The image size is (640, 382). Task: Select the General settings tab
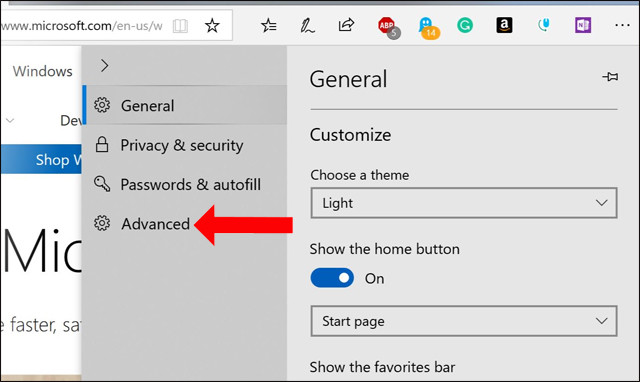coord(185,105)
